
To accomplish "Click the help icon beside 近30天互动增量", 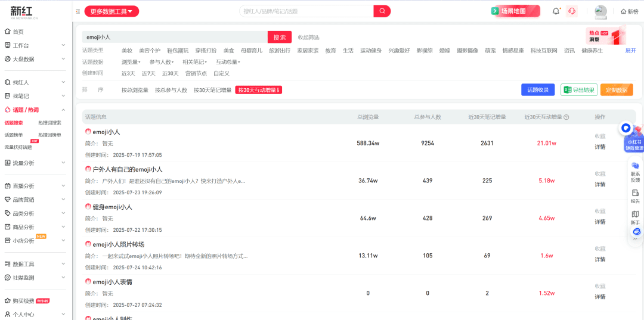I will coord(566,117).
